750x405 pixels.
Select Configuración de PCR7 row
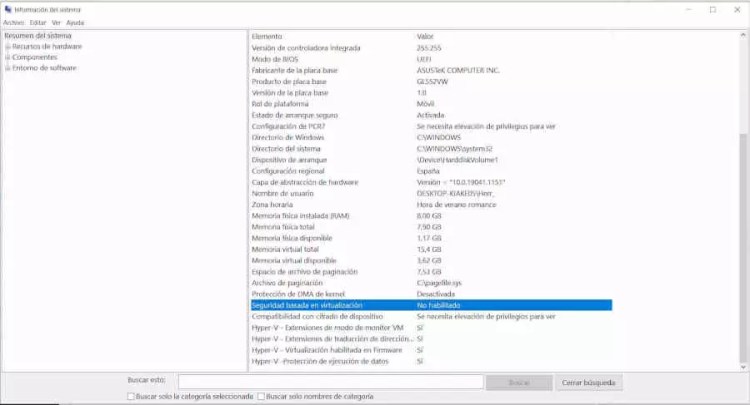(431, 126)
